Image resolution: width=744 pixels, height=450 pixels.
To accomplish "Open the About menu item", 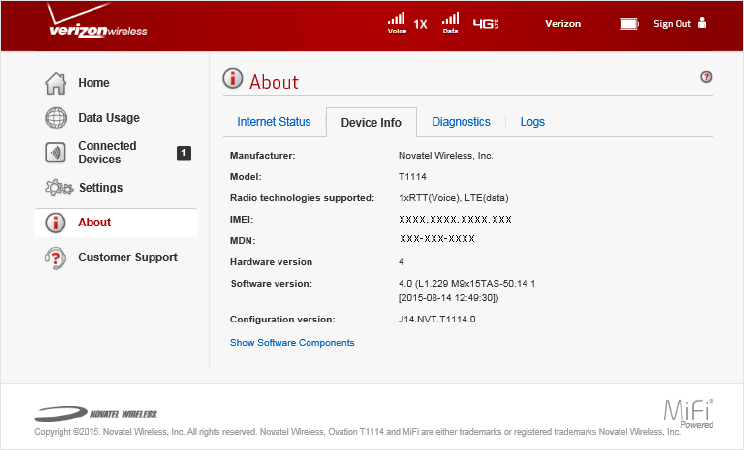I will [95, 222].
